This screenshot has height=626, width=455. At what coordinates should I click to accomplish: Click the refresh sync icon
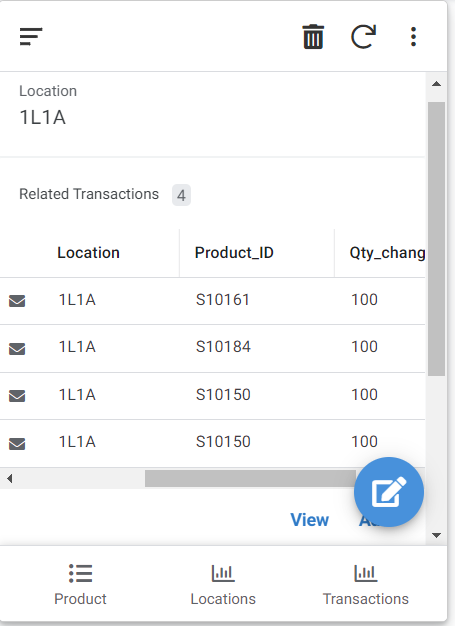click(x=363, y=37)
